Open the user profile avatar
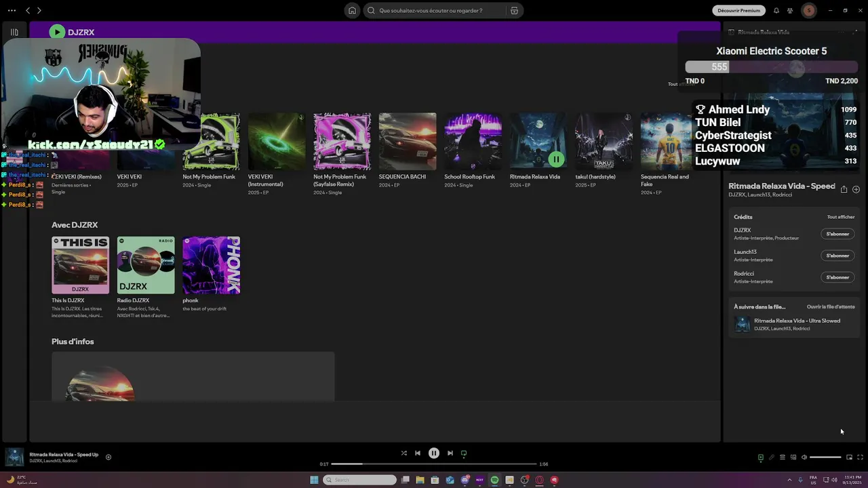This screenshot has width=868, height=488. coord(808,10)
